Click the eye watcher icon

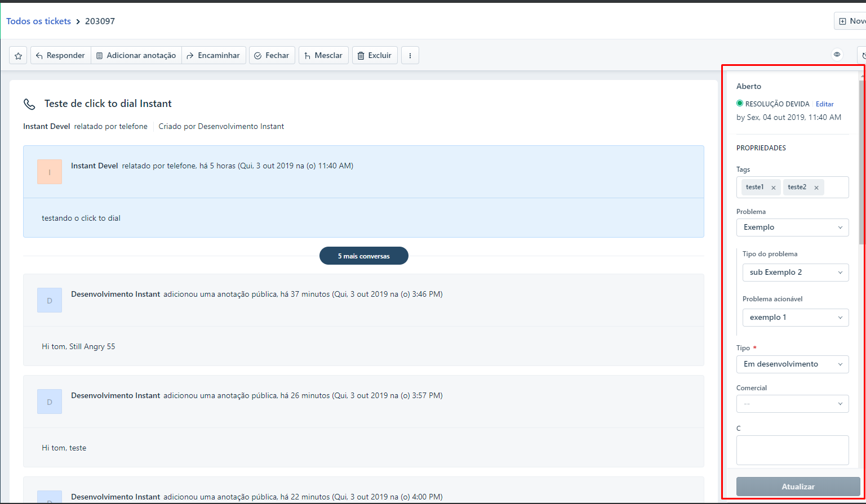tap(837, 55)
